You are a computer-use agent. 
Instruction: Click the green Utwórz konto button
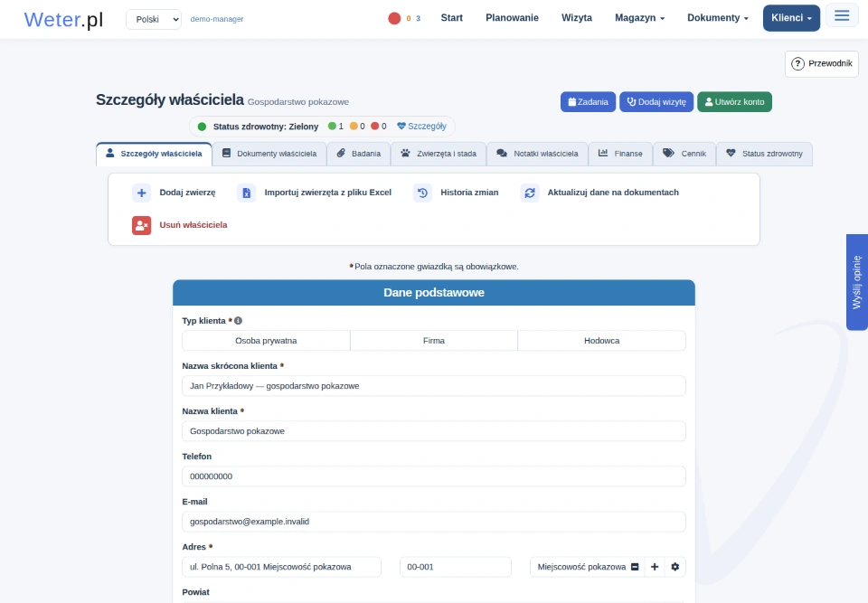pyautogui.click(x=734, y=102)
